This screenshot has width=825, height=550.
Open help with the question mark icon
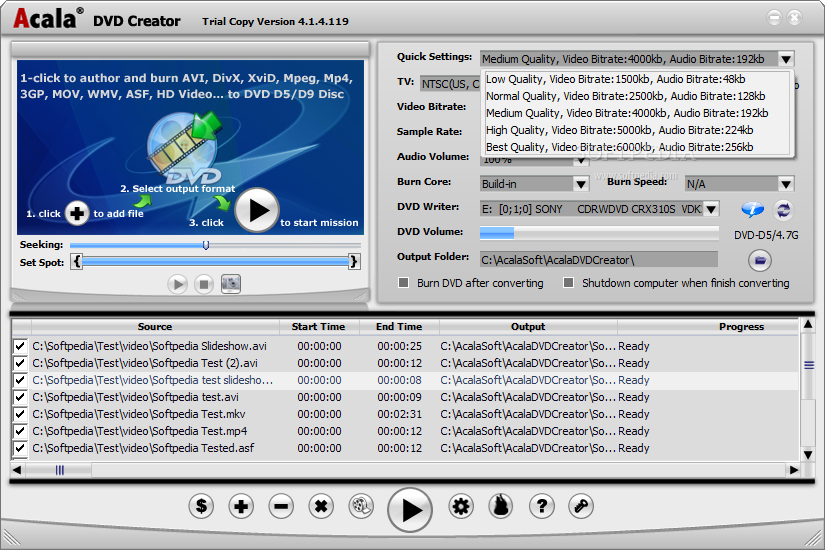(541, 506)
